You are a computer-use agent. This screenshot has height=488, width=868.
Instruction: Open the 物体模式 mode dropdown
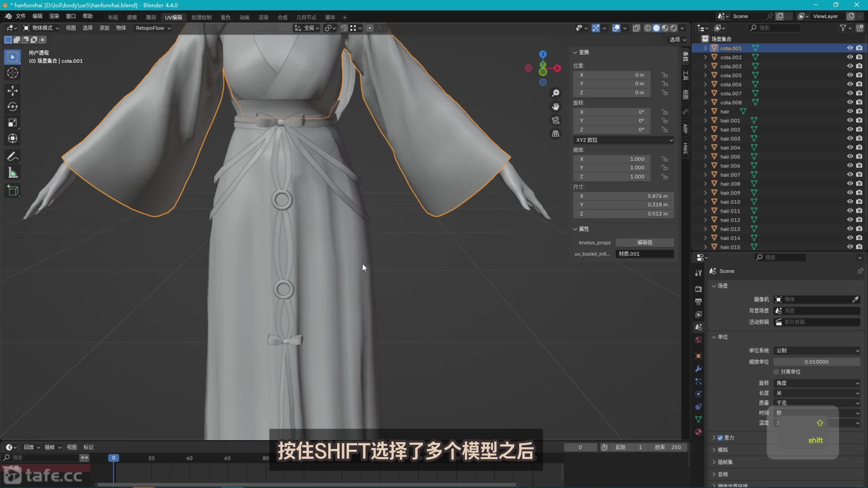click(x=41, y=28)
